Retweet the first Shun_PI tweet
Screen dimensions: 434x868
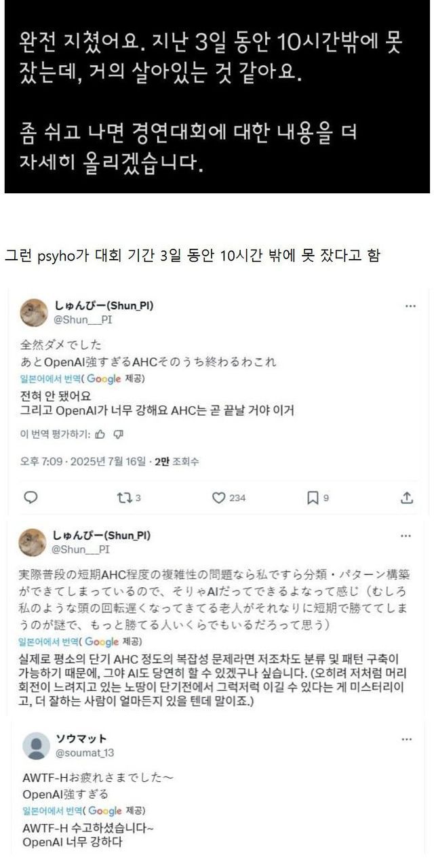(123, 498)
